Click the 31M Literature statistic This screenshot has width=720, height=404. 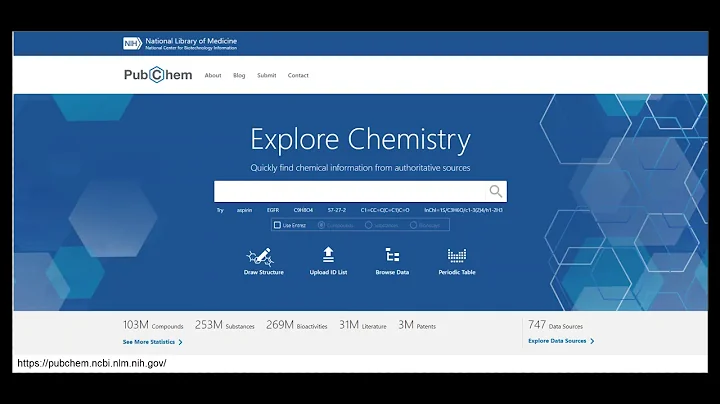click(x=363, y=325)
